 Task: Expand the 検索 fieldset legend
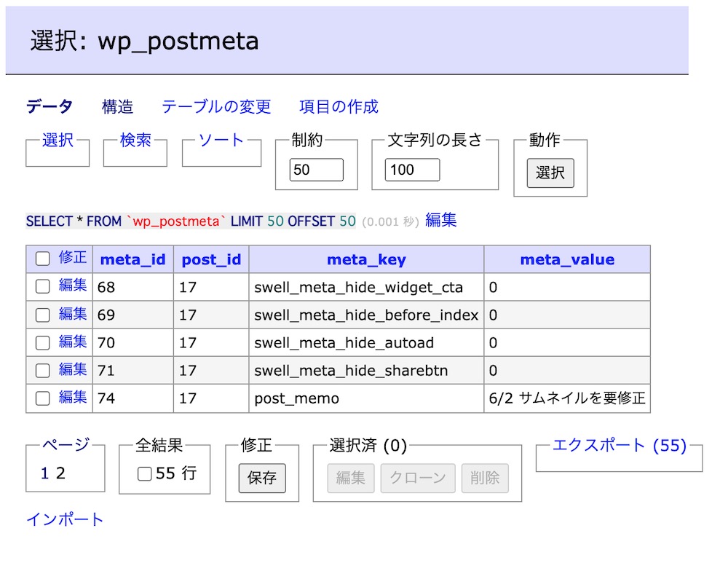pyautogui.click(x=135, y=140)
